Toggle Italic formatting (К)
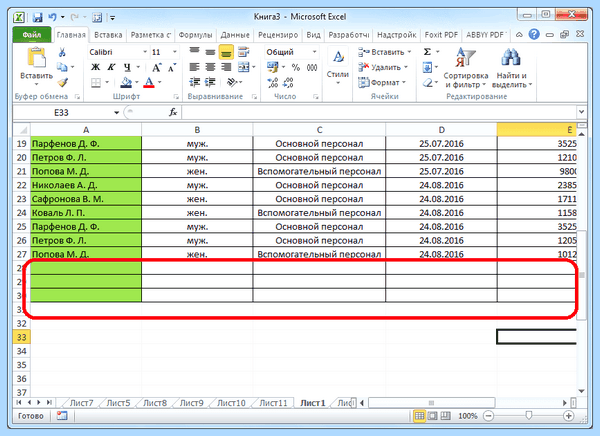The image size is (600, 436). (111, 67)
